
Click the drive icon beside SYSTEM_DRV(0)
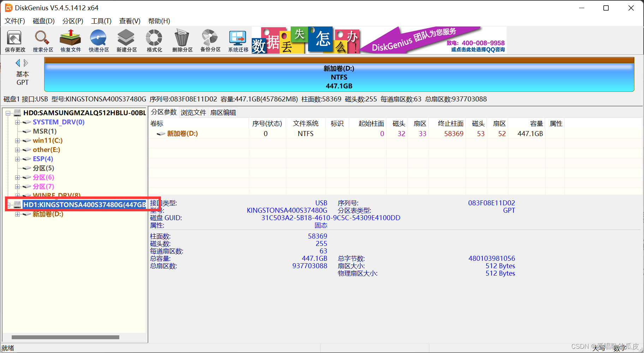tap(26, 122)
